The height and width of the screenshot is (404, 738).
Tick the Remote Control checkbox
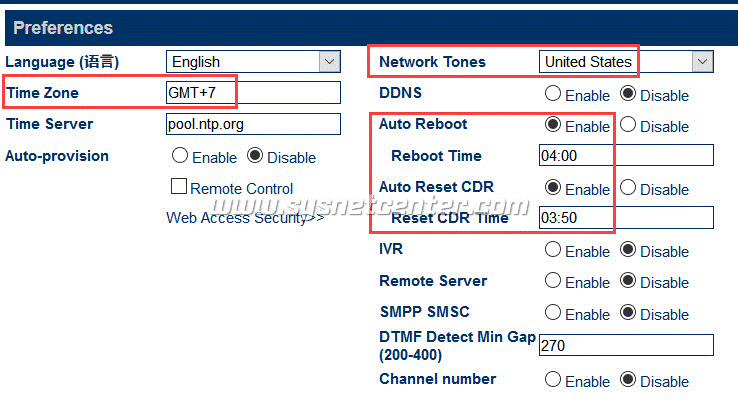point(179,186)
